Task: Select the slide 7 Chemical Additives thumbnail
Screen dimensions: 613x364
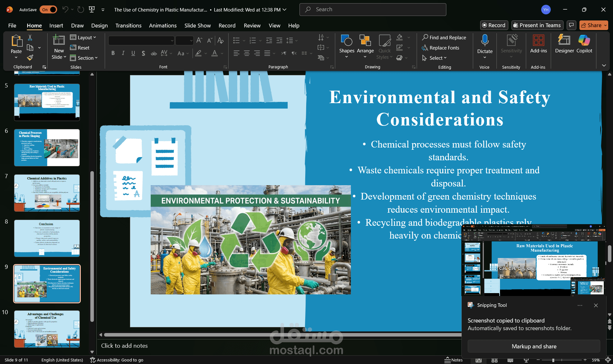Action: tap(47, 193)
